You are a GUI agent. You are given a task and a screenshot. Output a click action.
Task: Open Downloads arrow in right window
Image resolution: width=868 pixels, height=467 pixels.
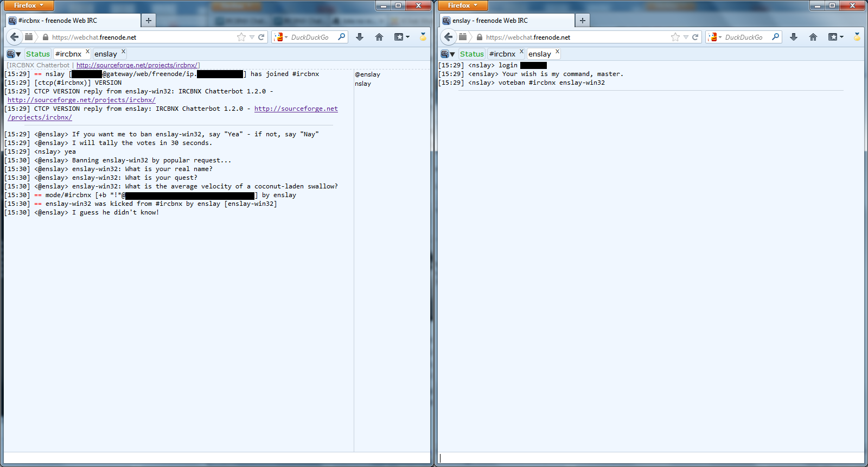click(794, 37)
